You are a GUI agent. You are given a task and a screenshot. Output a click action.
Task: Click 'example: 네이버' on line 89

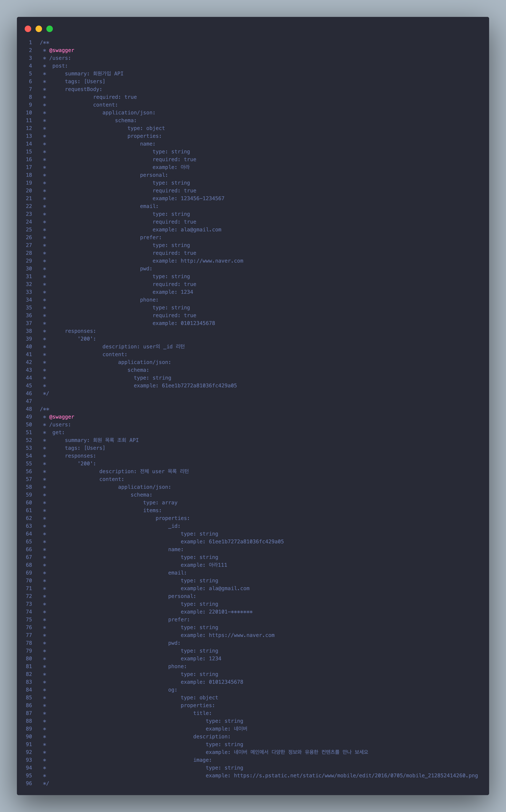[227, 729]
